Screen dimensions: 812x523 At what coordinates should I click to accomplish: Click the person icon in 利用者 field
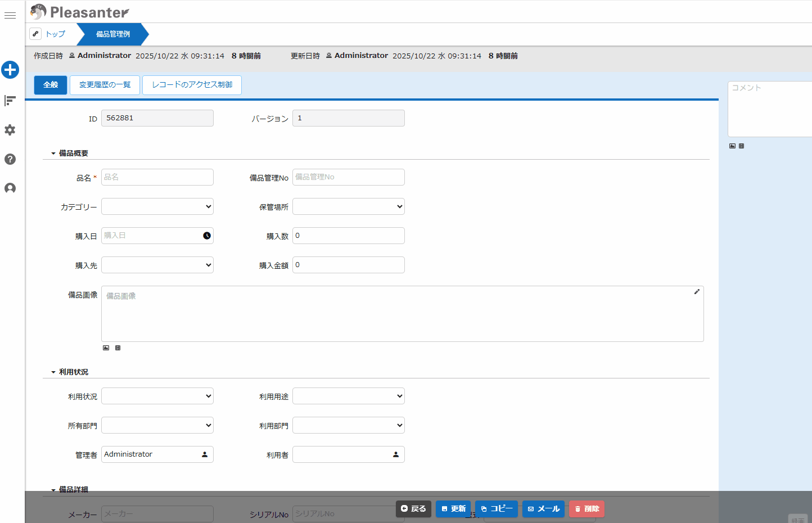coord(396,454)
